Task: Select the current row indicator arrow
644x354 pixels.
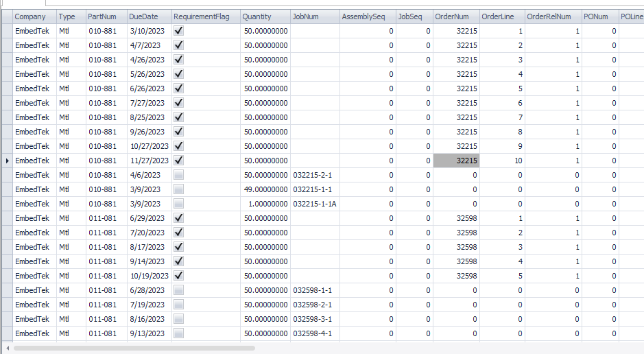Action: pyautogui.click(x=8, y=161)
